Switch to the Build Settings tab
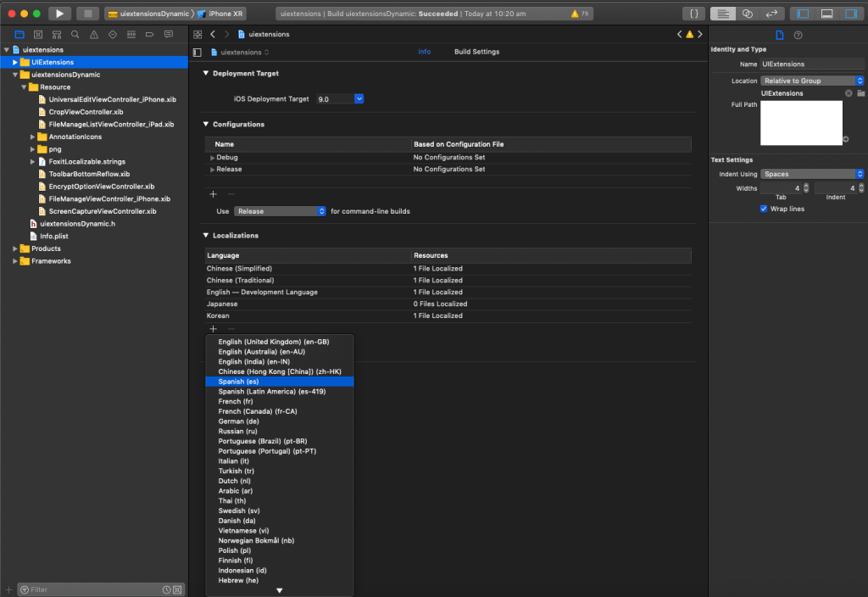The image size is (868, 597). [476, 52]
